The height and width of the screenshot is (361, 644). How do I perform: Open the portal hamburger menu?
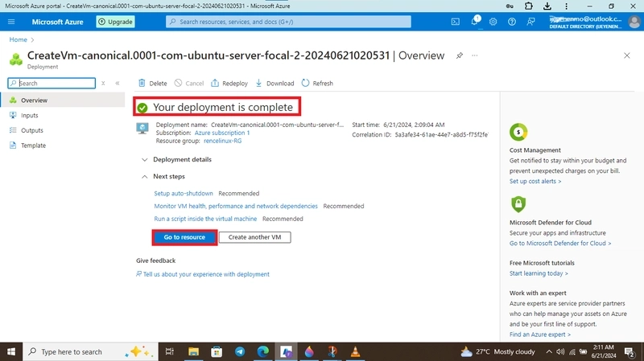click(11, 22)
